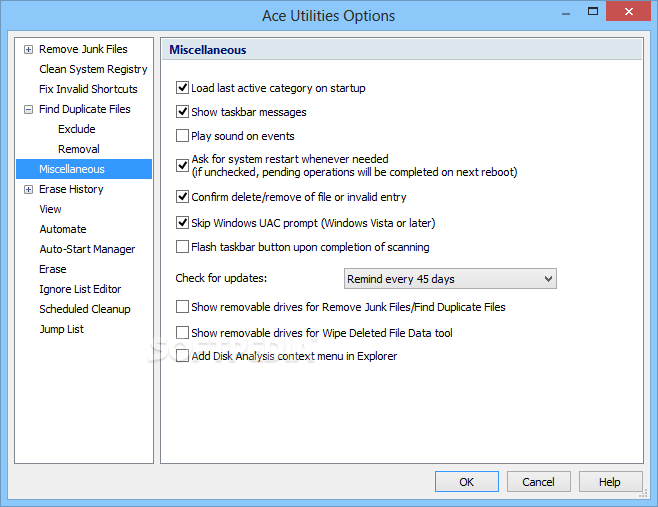Viewport: 658px width, 507px height.
Task: Select Remove Junk Files category
Action: coord(83,49)
